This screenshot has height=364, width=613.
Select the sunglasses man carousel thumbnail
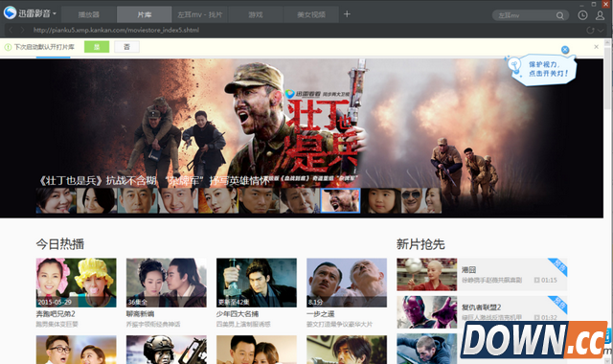(x=421, y=200)
